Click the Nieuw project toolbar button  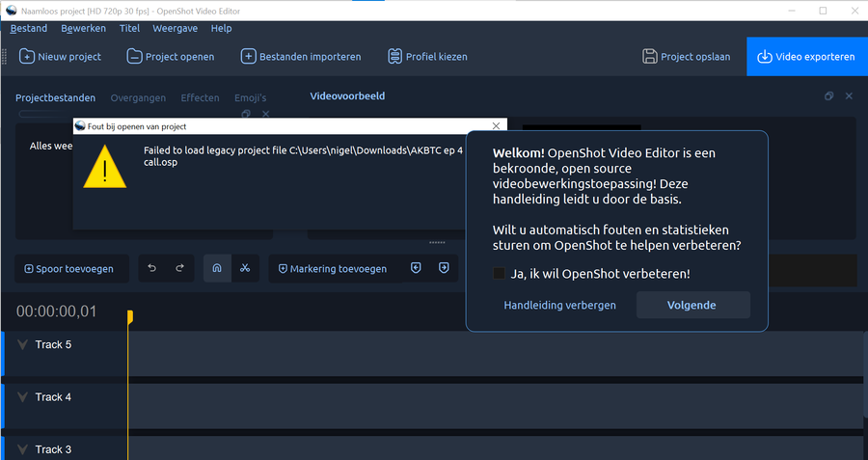(x=61, y=57)
